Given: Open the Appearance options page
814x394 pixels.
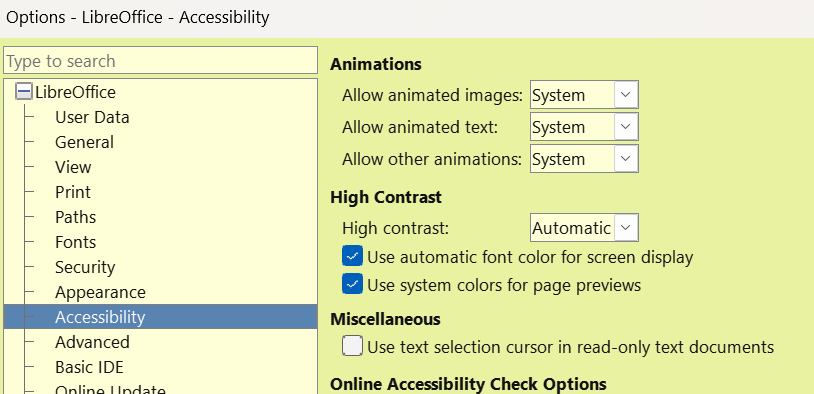Looking at the screenshot, I should pyautogui.click(x=100, y=292).
